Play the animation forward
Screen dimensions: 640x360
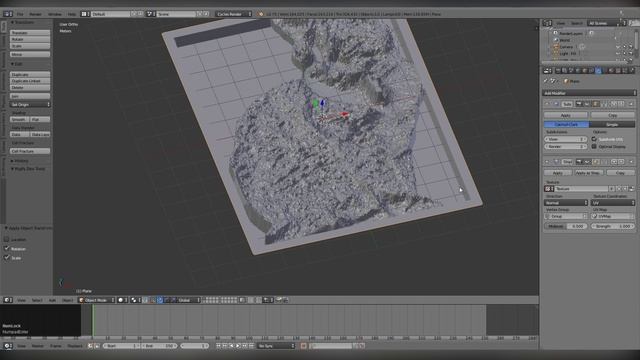238,346
